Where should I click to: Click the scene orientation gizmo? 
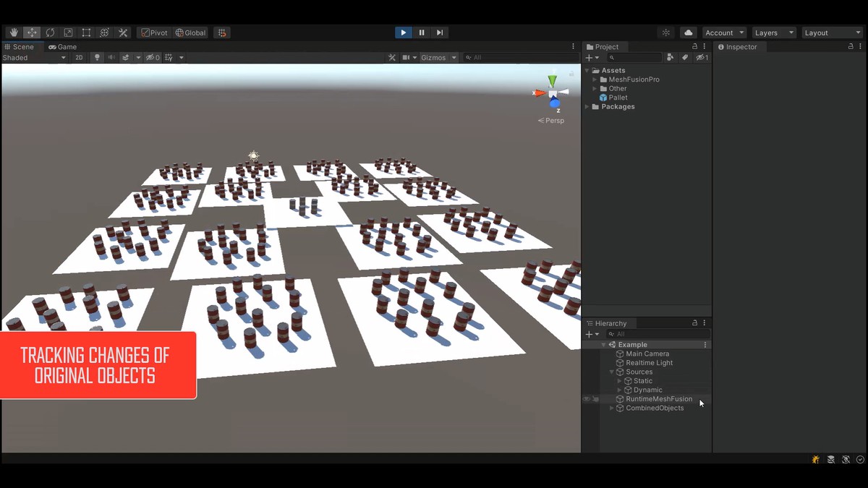[x=553, y=93]
